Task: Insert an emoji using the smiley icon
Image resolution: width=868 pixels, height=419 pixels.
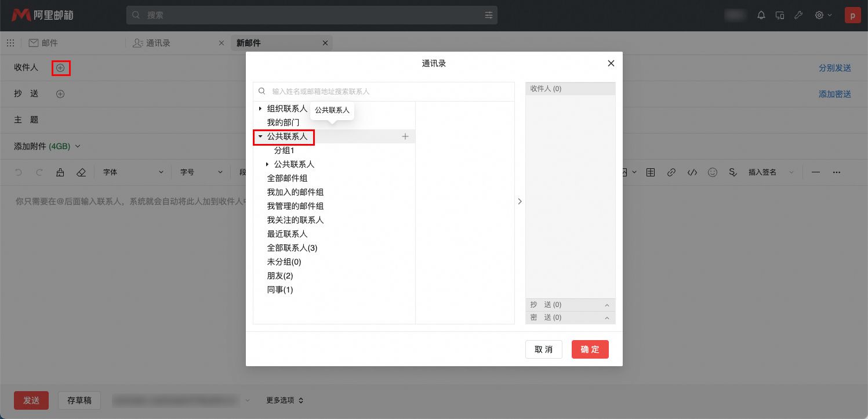Action: 713,172
